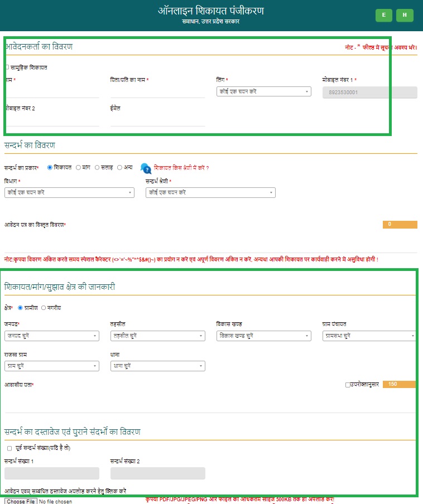This screenshot has width=423, height=504.
Task: Click the 0 character counter badge
Action: click(400, 224)
